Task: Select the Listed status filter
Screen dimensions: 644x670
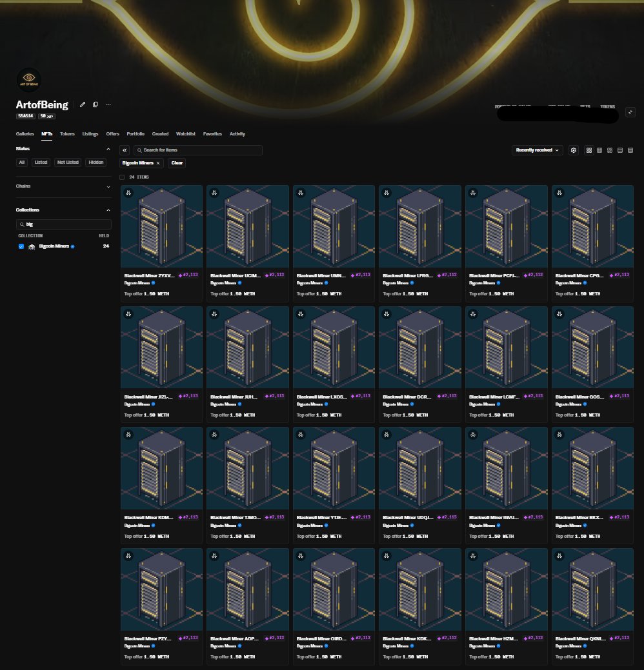Action: (41, 163)
